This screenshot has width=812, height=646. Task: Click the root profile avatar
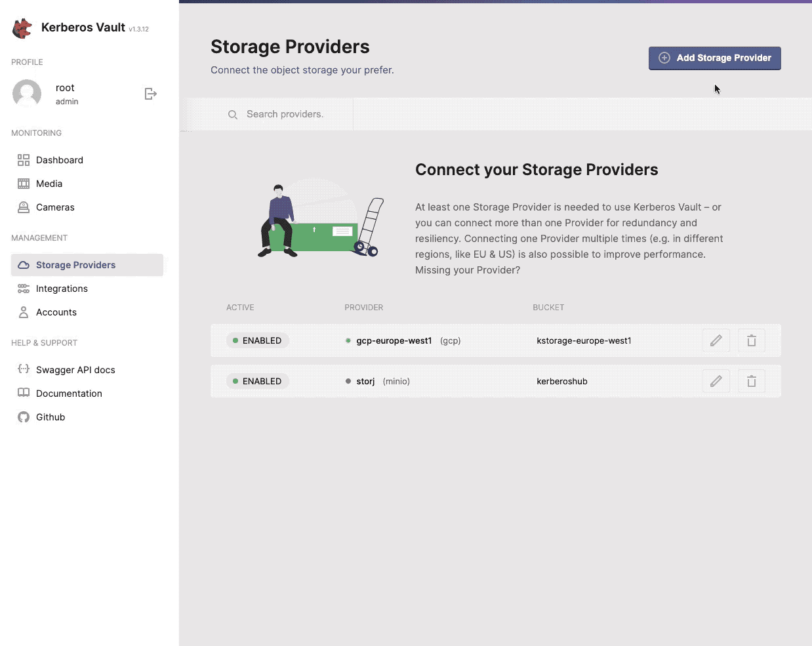coord(26,93)
